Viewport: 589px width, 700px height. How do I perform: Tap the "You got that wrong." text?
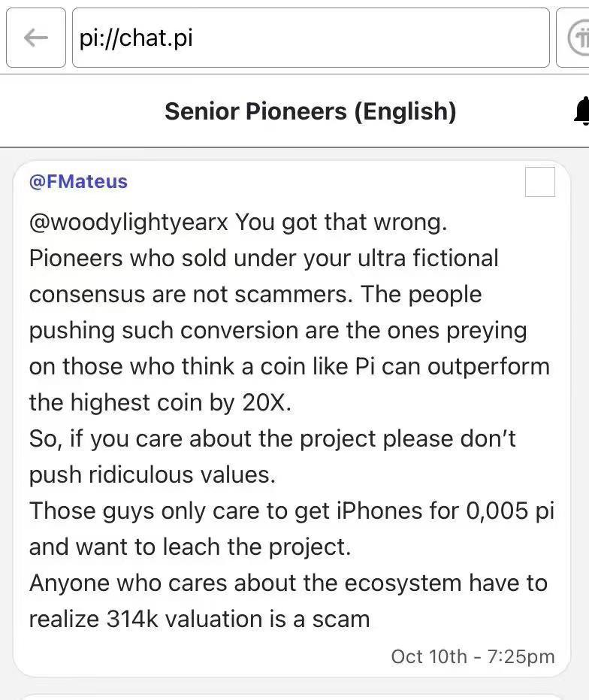point(341,223)
